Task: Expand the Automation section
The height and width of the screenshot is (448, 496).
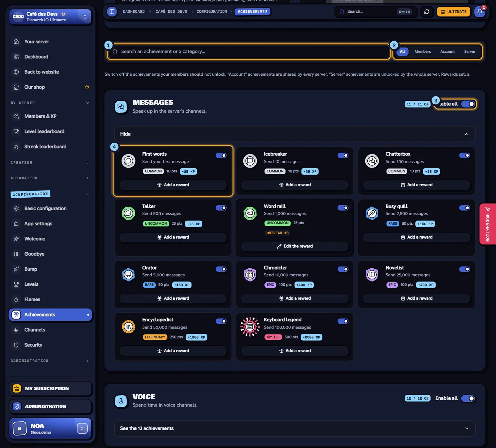Action: pos(50,178)
